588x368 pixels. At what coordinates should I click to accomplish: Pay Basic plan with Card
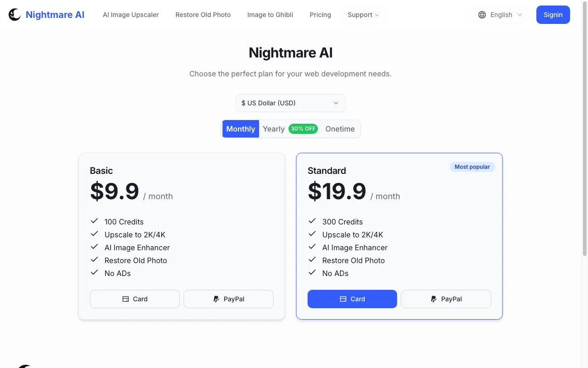[135, 299]
